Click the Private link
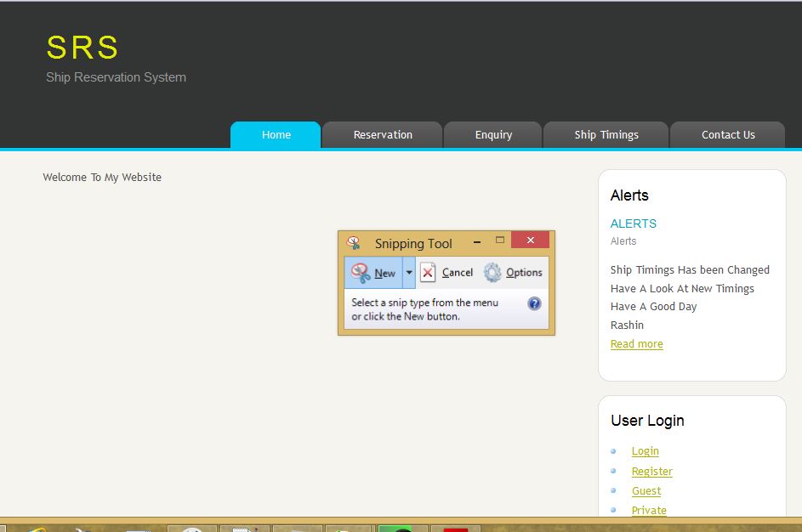 coord(649,510)
